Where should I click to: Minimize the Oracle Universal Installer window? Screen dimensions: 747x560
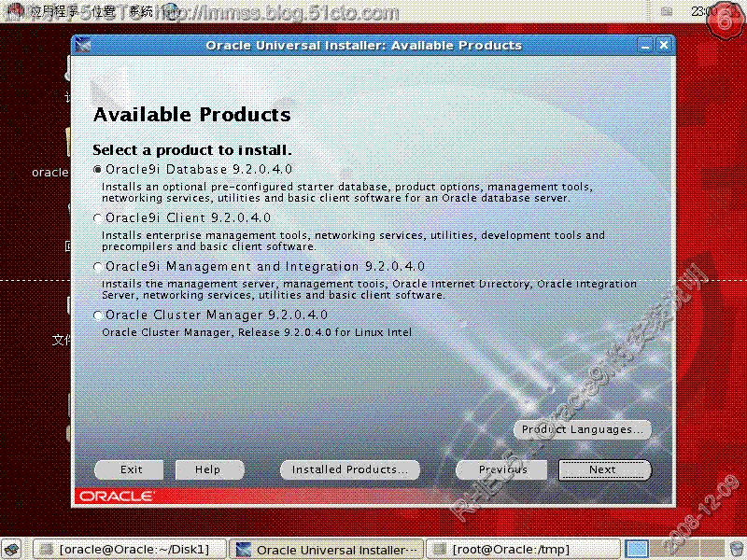(x=645, y=45)
